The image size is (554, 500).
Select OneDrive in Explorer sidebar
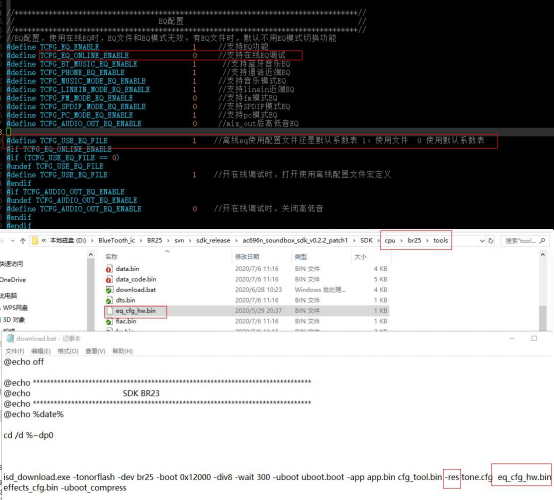click(x=13, y=280)
